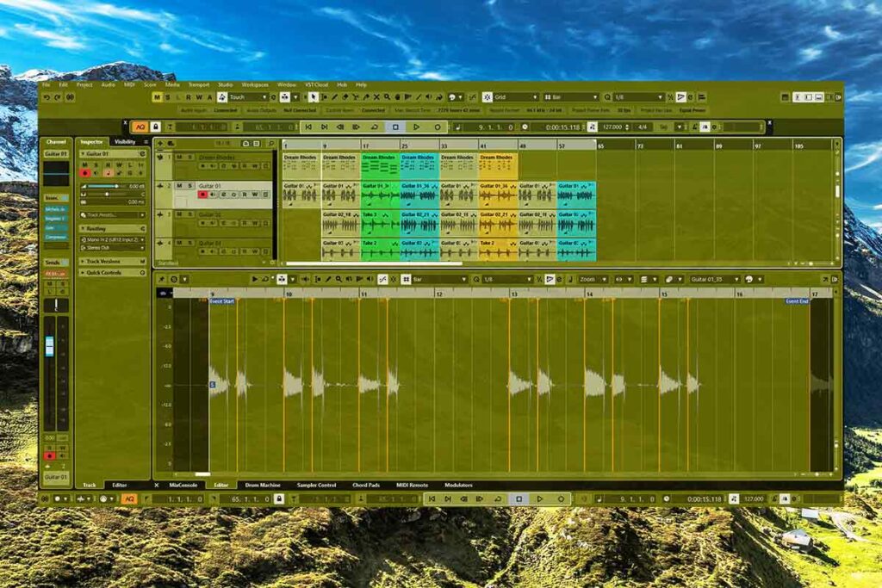Click the search tracks magnifier icon
Viewport: 882px width, 588px height.
[270, 144]
